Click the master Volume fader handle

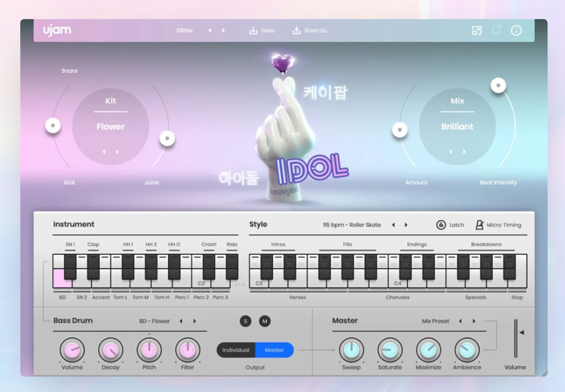(522, 332)
